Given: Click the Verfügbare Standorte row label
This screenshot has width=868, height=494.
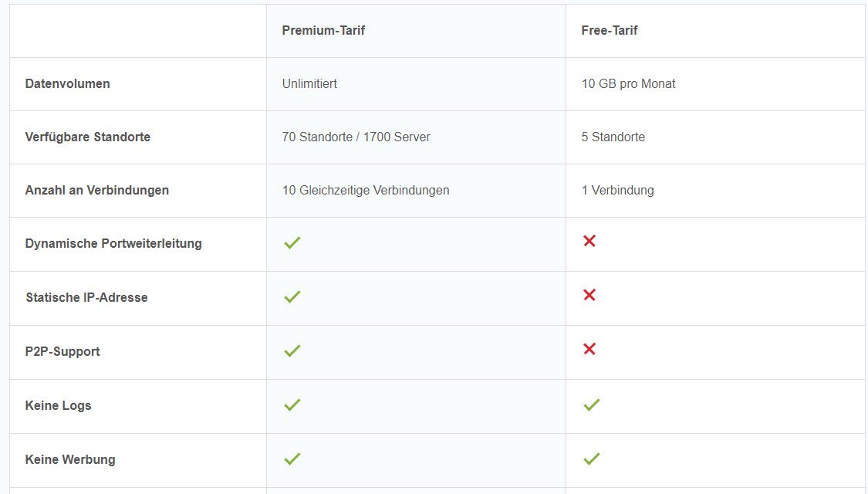Looking at the screenshot, I should coord(88,137).
